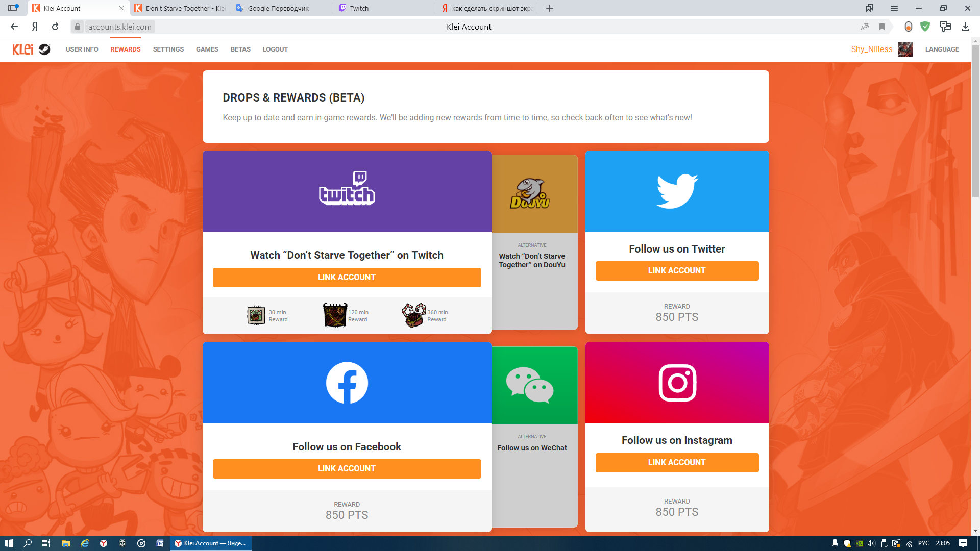Click the address bar URL field
The image size is (980, 551).
[120, 27]
